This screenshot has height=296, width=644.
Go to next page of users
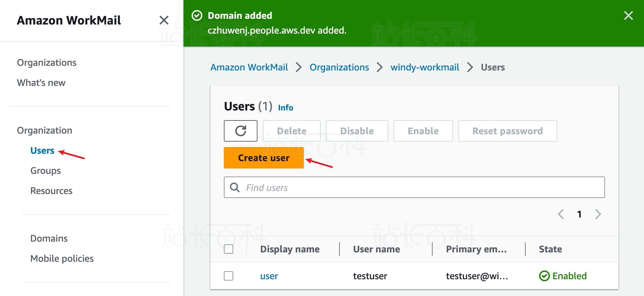[598, 214]
